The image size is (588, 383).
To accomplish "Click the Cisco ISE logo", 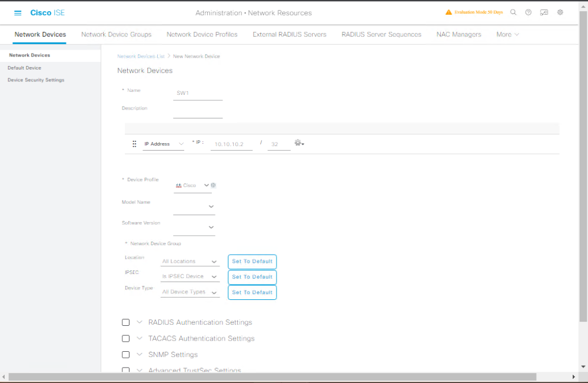I will tap(47, 13).
